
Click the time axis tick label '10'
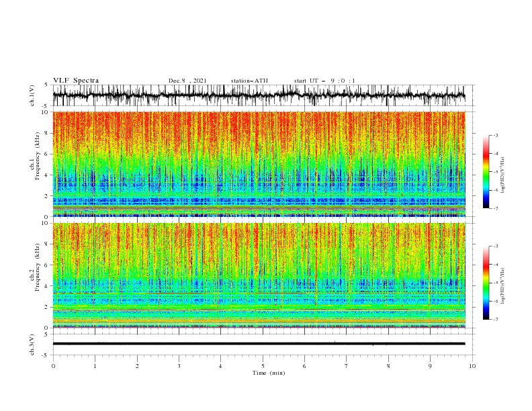click(x=472, y=366)
